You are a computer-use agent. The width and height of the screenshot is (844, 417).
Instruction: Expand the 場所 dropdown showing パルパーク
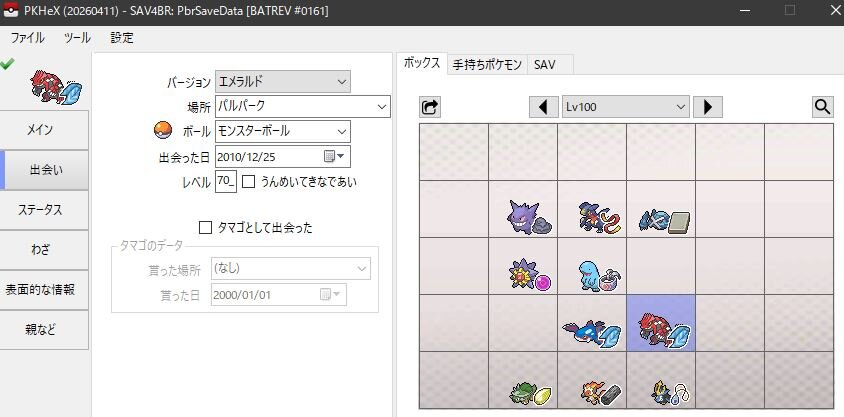[303, 106]
